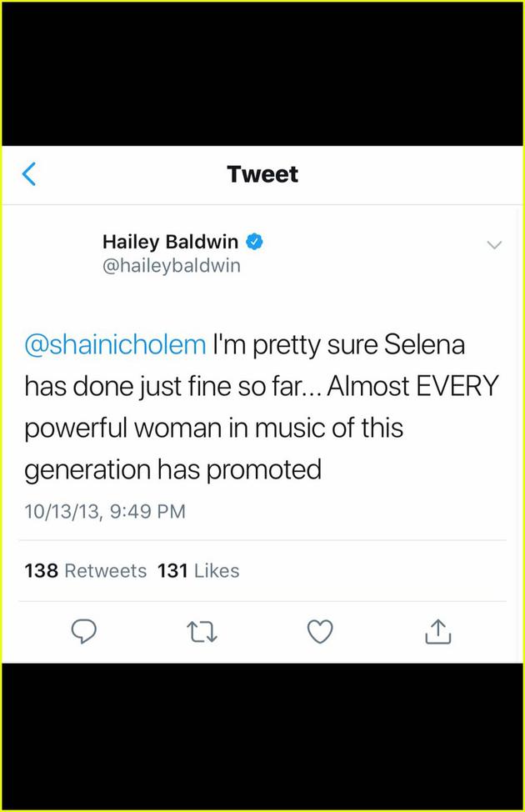The height and width of the screenshot is (812, 525).
Task: Tap the Tweet header title
Action: tap(262, 174)
